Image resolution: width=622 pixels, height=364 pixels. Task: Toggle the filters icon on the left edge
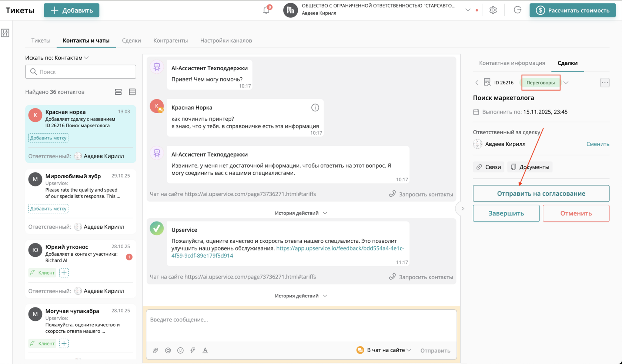coord(5,33)
